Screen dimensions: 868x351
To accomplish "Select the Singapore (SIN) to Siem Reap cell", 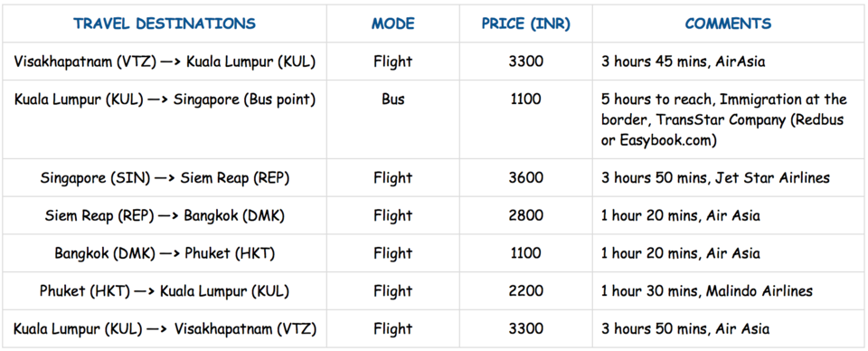I will click(165, 177).
